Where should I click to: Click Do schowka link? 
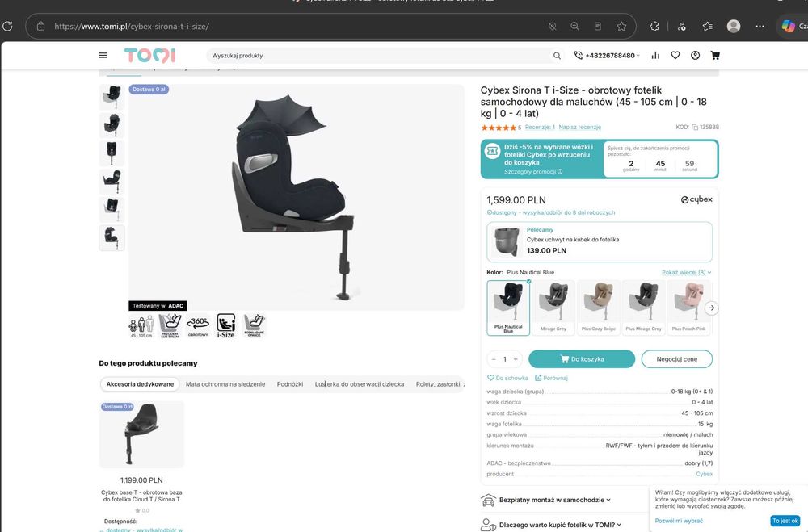[507, 378]
